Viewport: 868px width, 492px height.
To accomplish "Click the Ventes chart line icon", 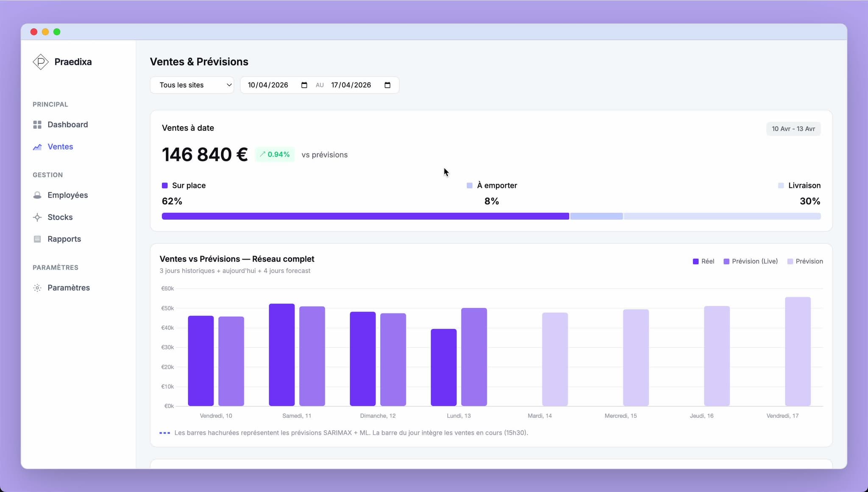I will point(37,147).
